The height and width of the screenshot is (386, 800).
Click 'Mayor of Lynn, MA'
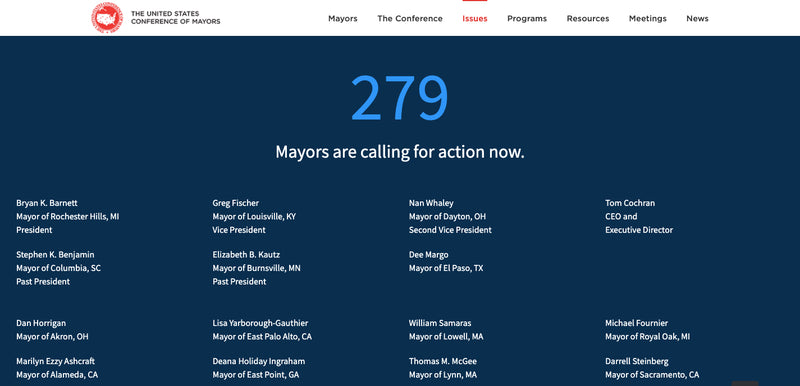tap(443, 375)
